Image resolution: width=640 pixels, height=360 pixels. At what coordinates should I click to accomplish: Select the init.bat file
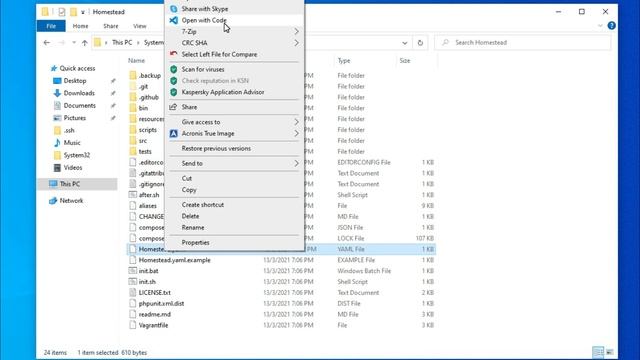point(148,271)
